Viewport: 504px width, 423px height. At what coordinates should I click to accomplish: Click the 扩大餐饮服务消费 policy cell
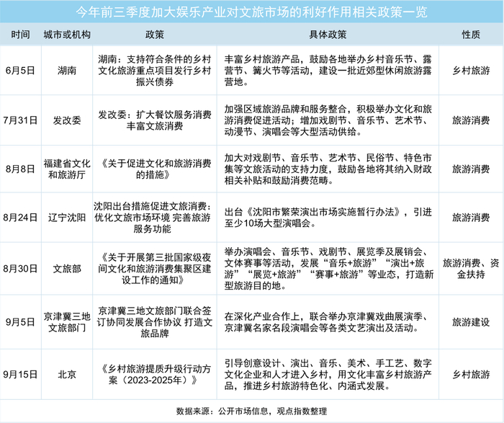pyautogui.click(x=155, y=120)
